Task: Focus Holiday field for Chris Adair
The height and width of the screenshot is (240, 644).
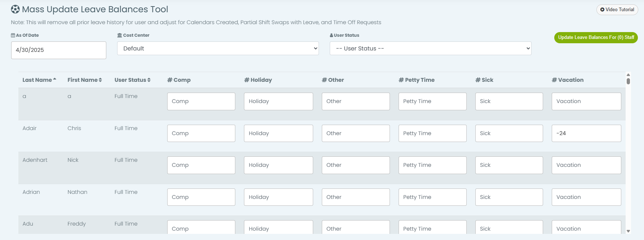Action: (279, 133)
